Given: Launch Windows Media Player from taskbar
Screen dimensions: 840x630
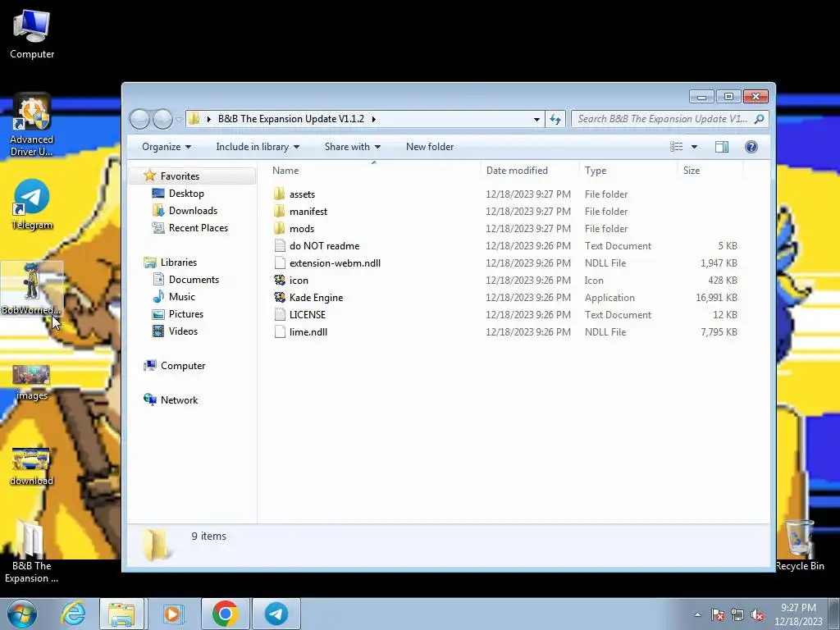Looking at the screenshot, I should 172,614.
